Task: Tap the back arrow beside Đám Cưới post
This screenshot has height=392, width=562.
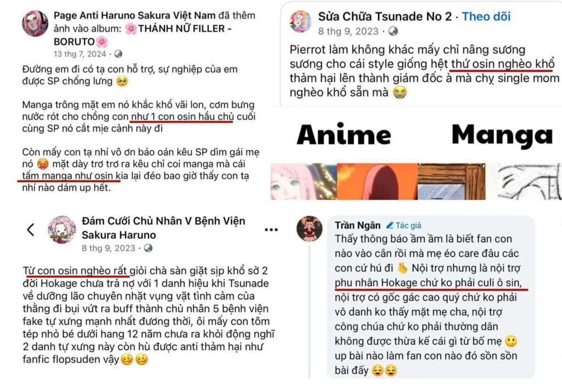Action: 31,229
